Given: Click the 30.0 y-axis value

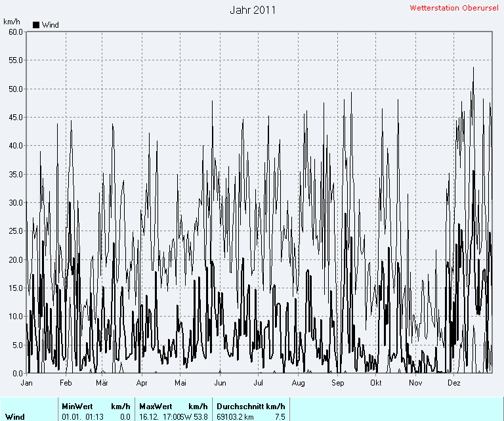Looking at the screenshot, I should [16, 203].
